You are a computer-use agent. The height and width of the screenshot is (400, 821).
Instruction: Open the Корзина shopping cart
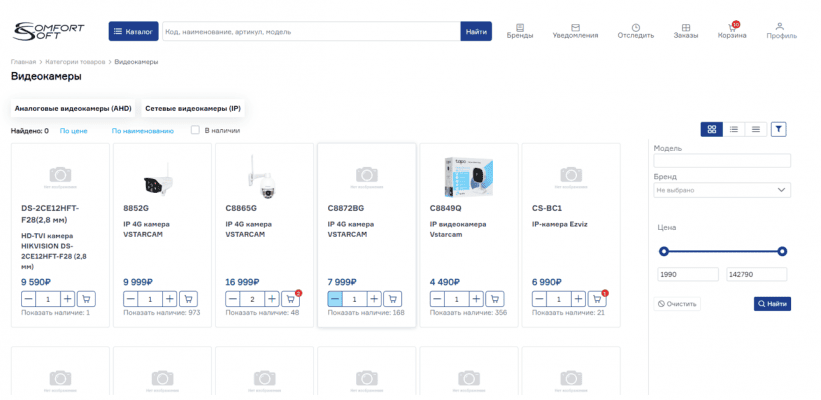point(731,30)
